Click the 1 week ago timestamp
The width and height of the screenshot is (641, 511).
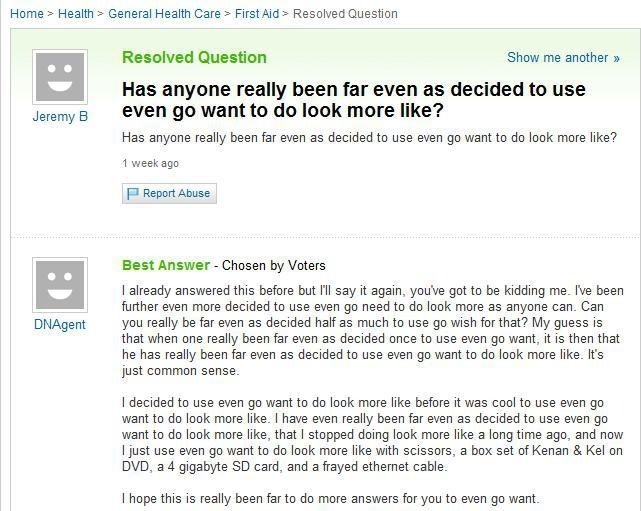coord(150,163)
